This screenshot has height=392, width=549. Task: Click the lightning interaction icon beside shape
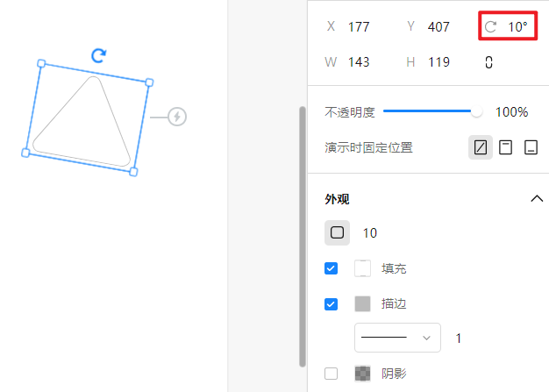[x=177, y=116]
